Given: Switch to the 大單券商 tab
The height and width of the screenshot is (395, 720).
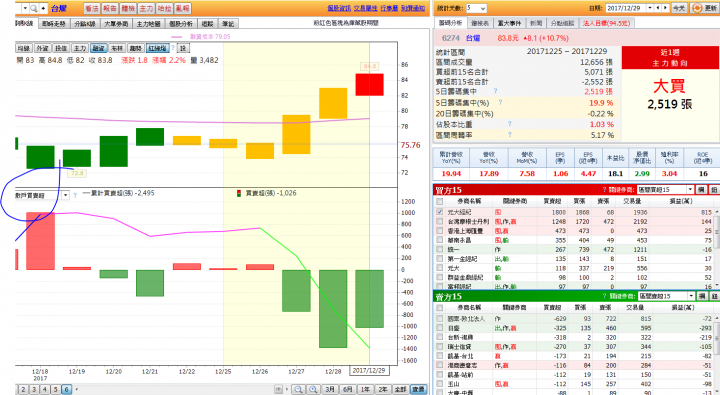Looking at the screenshot, I should click(116, 23).
